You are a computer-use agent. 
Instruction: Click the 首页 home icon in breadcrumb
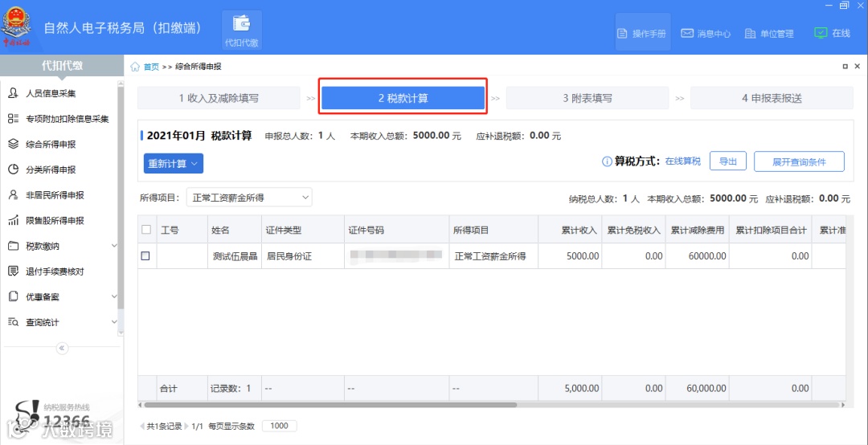(134, 67)
